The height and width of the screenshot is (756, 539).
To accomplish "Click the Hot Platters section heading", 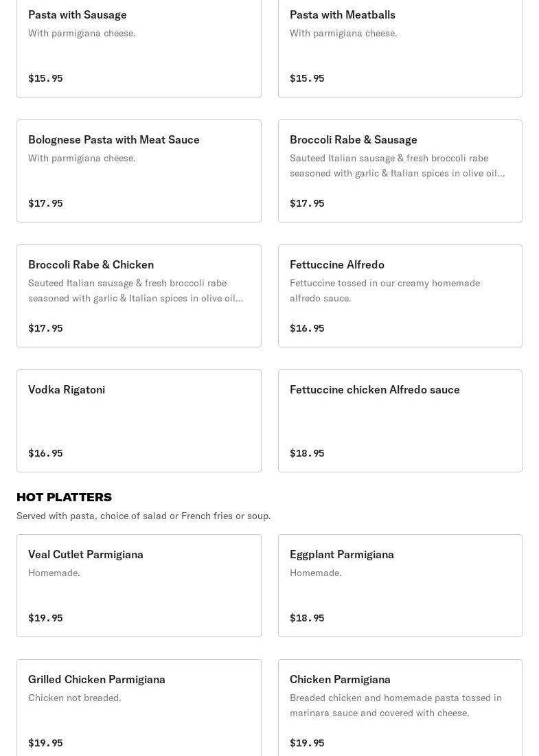I will pyautogui.click(x=64, y=496).
